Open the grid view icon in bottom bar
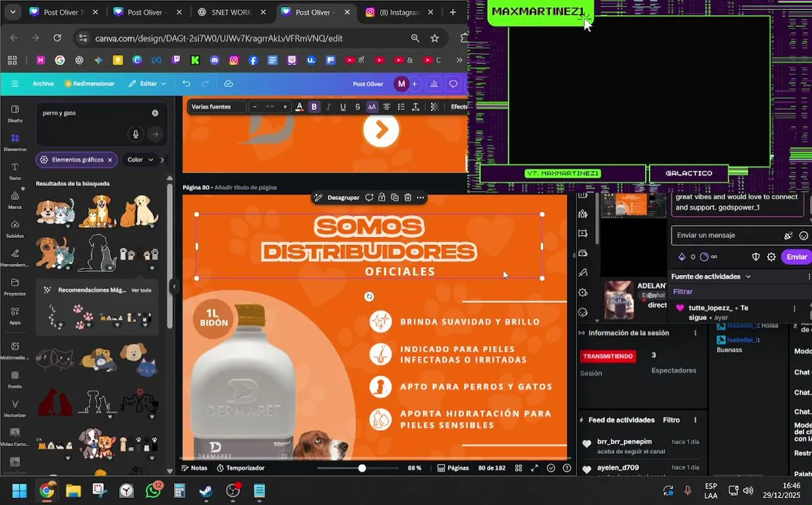The height and width of the screenshot is (505, 812). point(519,468)
